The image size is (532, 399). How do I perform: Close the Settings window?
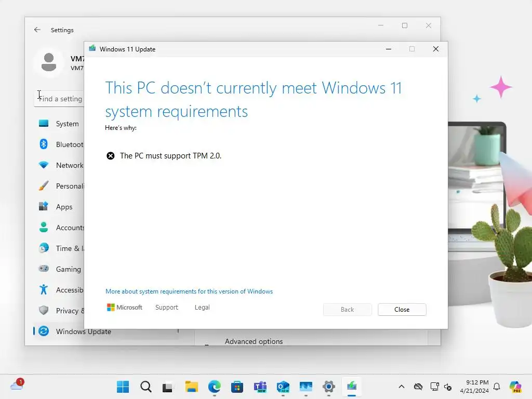429,25
